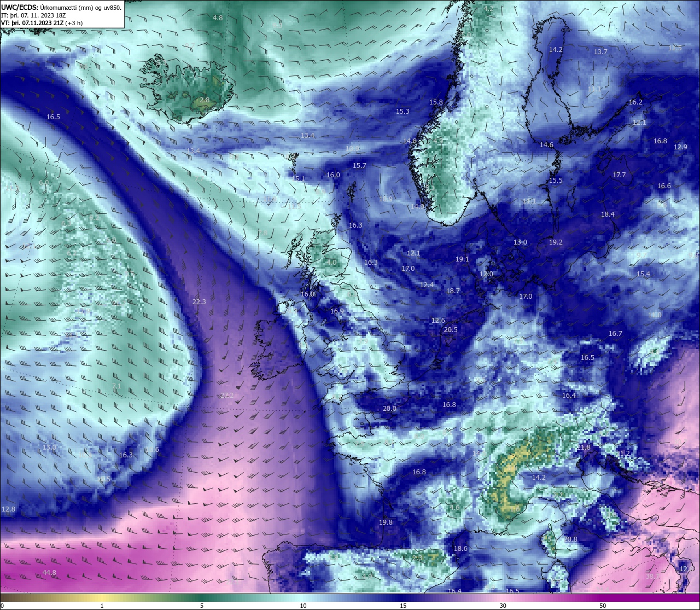Click the 44.8 value label
The image size is (700, 610).
tap(49, 573)
